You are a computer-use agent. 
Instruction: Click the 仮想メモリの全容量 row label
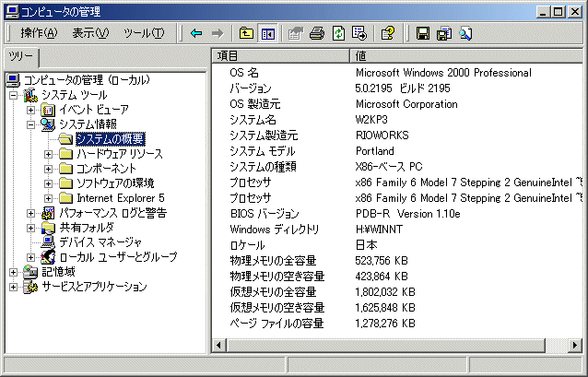tap(273, 292)
